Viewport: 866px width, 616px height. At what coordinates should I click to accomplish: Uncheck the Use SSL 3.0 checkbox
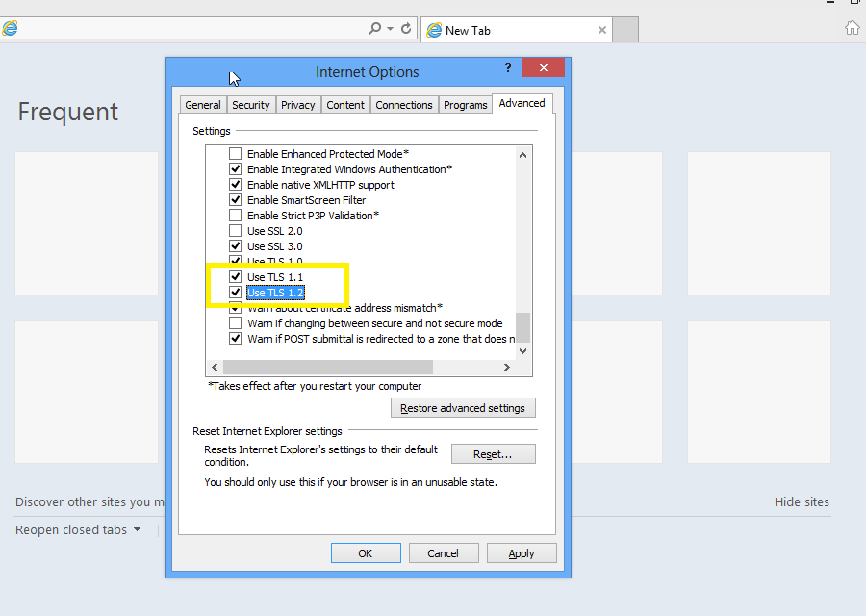[x=236, y=245]
